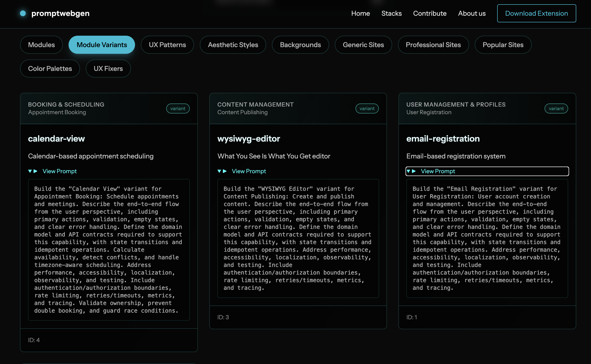Click variant badge on User Management card
591x364 pixels.
click(x=556, y=108)
